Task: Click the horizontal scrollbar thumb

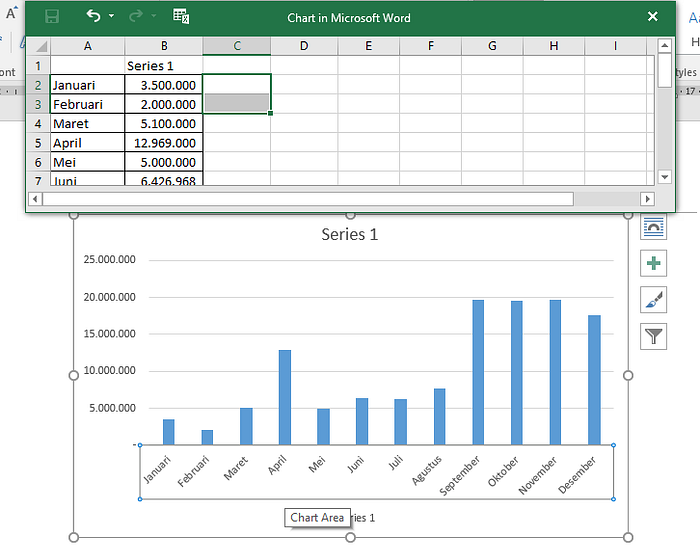Action: click(x=308, y=198)
